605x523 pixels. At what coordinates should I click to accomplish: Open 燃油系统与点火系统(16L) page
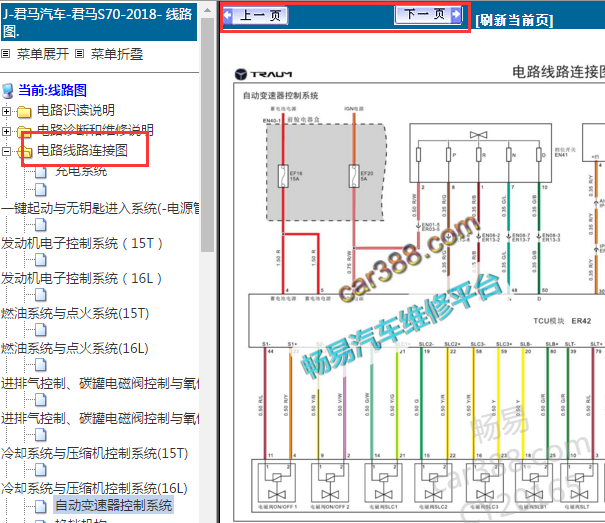(x=75, y=349)
